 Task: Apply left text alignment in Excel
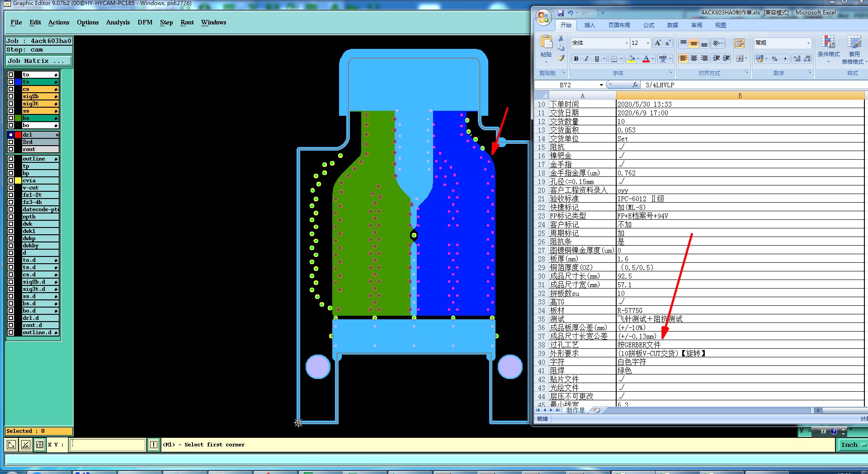(x=684, y=58)
